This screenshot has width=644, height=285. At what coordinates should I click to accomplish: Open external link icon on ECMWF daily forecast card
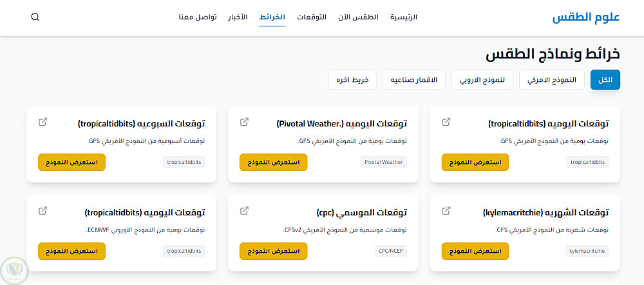43,211
